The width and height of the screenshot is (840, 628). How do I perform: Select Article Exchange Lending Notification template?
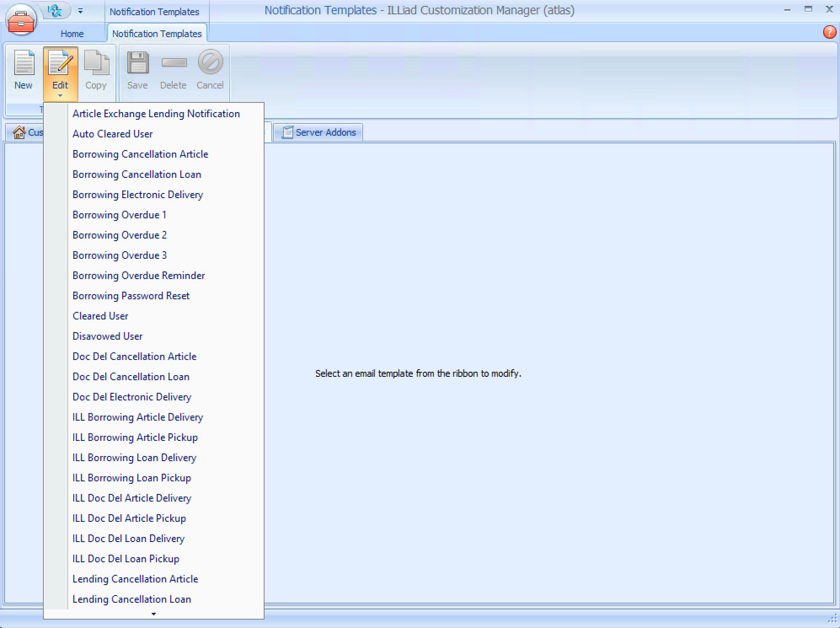(x=156, y=113)
